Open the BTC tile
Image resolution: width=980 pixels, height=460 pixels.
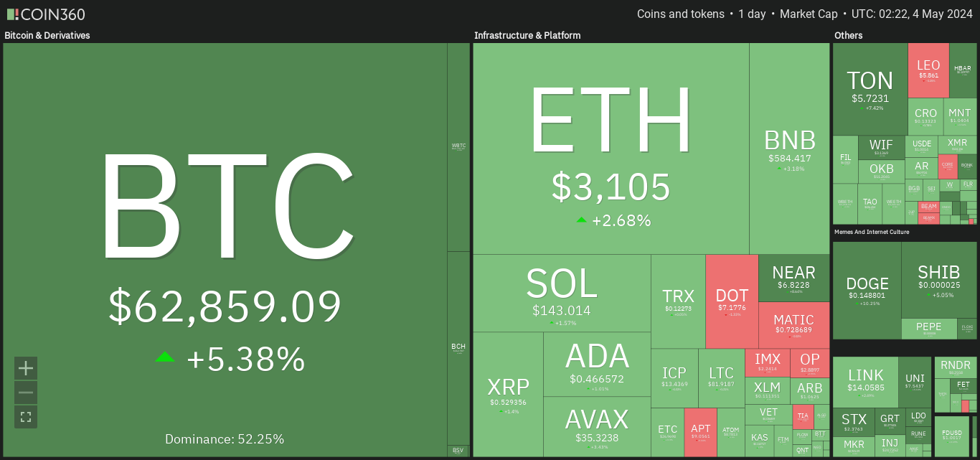tap(225, 250)
